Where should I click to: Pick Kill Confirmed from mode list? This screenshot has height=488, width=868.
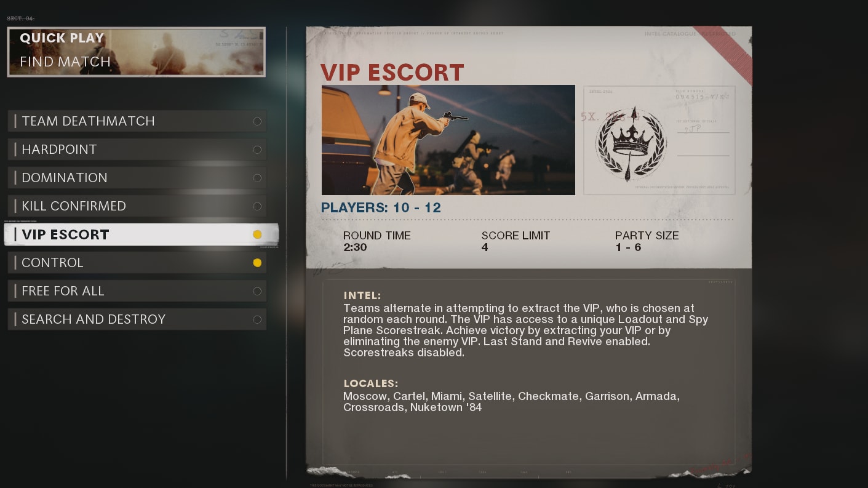[137, 206]
